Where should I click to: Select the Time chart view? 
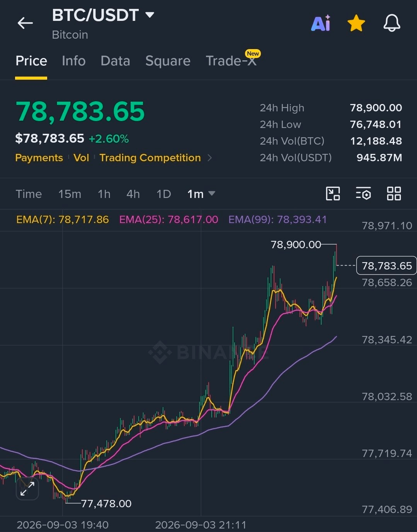pyautogui.click(x=29, y=194)
